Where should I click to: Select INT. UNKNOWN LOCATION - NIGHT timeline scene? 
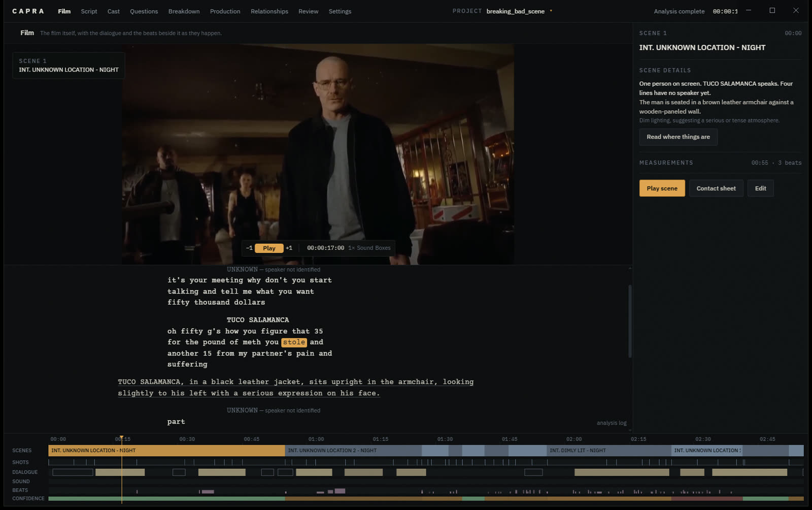pyautogui.click(x=166, y=451)
